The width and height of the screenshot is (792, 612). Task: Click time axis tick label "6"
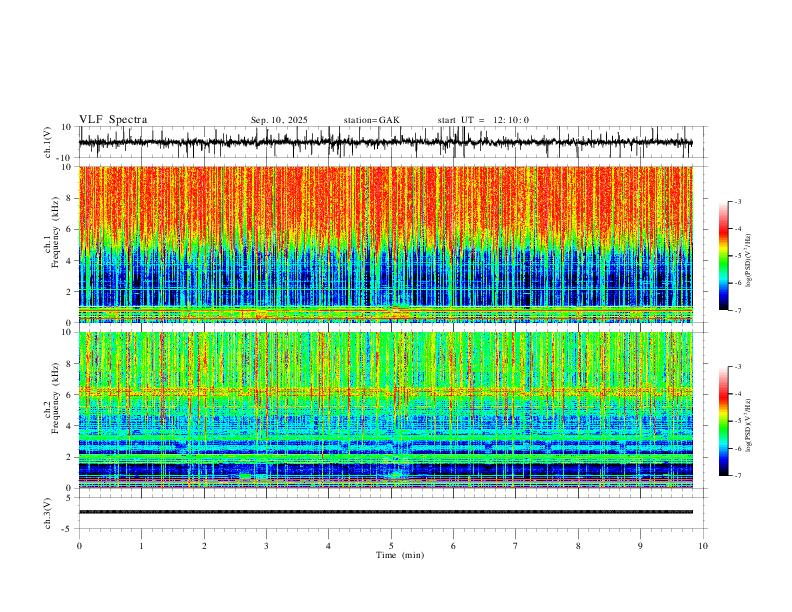pyautogui.click(x=453, y=546)
